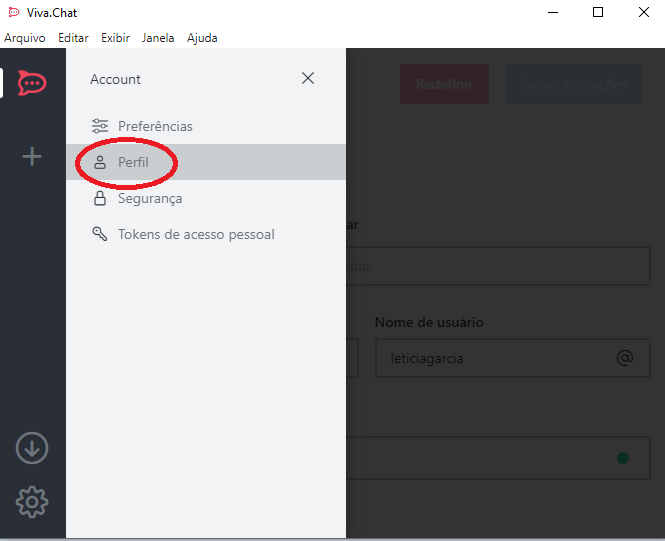Go to Segurança account section
665x541 pixels.
[x=150, y=198]
